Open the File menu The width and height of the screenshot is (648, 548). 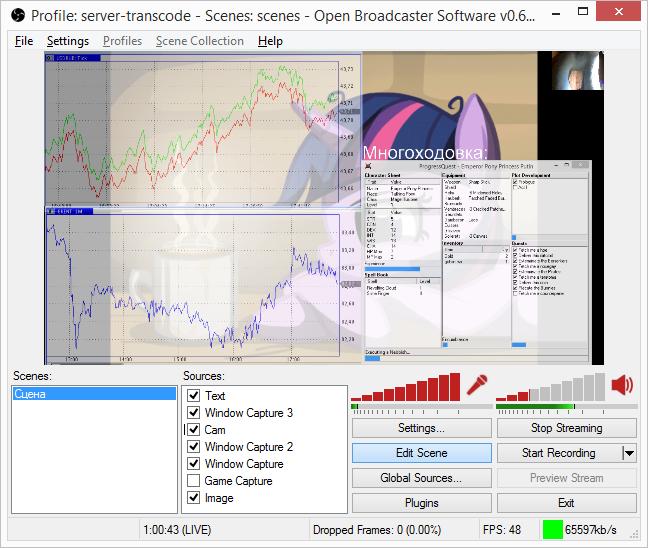pyautogui.click(x=24, y=41)
